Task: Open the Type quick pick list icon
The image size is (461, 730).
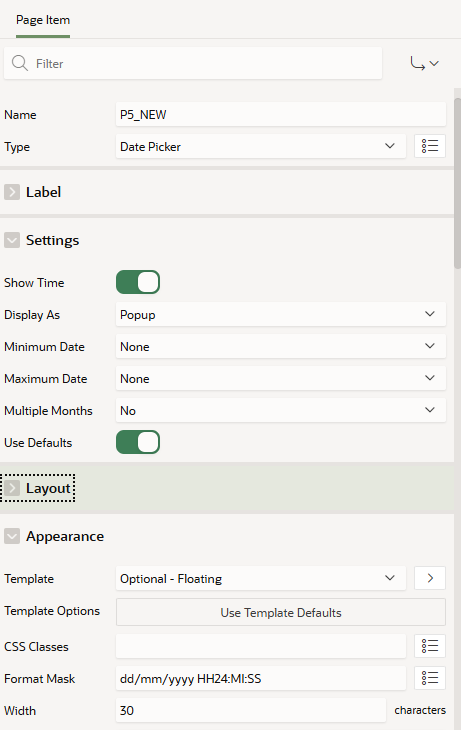Action: click(x=429, y=146)
